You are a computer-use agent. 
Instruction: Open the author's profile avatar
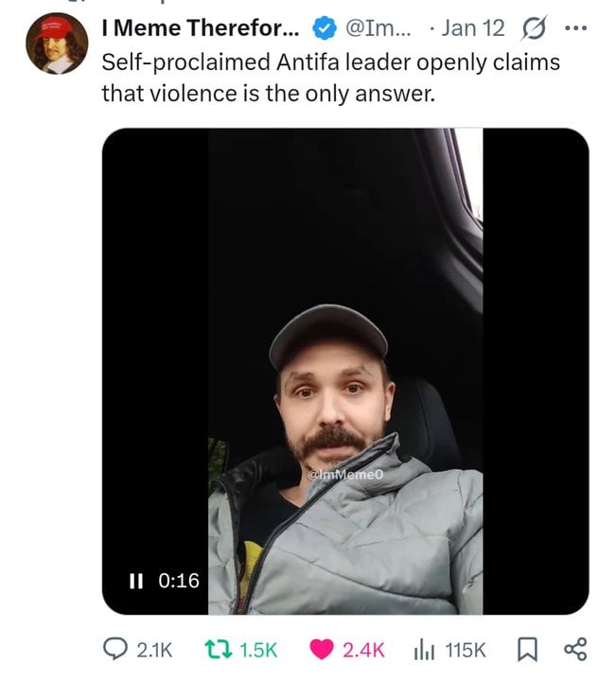click(x=56, y=42)
